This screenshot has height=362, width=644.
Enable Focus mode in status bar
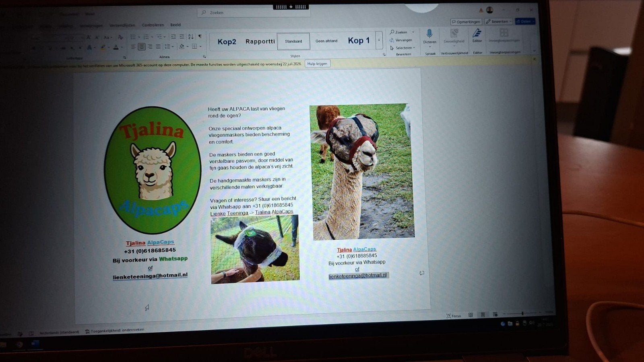coord(454,316)
